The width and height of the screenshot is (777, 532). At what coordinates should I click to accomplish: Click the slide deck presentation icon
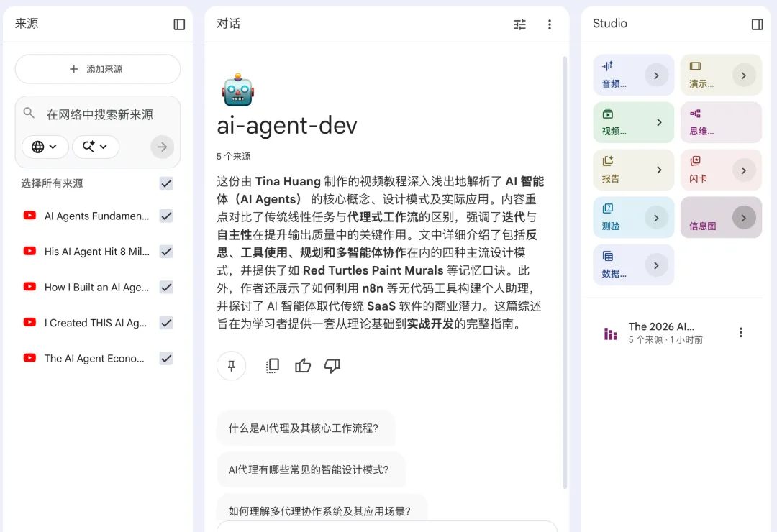tap(695, 66)
